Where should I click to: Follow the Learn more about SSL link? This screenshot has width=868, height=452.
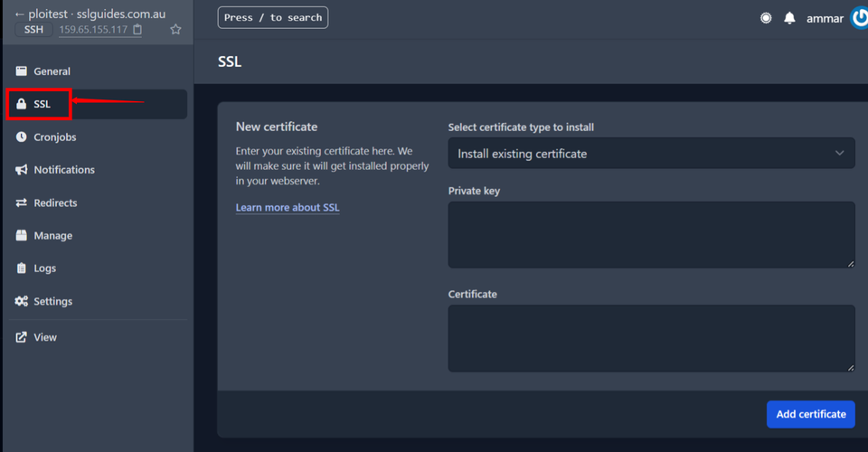pyautogui.click(x=288, y=208)
